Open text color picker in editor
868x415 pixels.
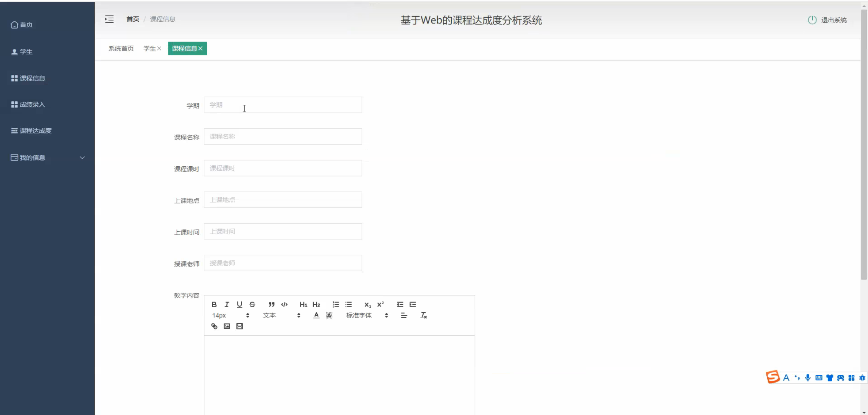coord(316,315)
